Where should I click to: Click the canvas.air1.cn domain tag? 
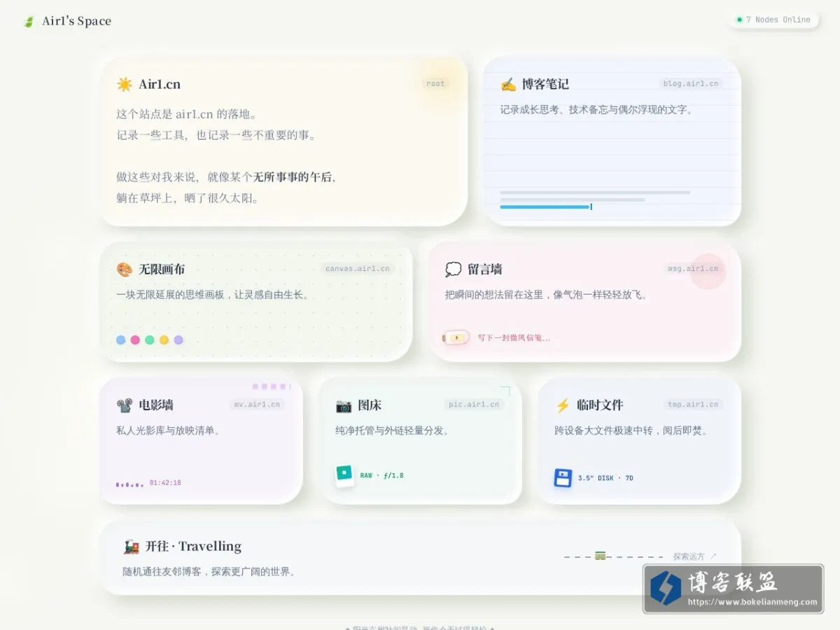(x=358, y=268)
